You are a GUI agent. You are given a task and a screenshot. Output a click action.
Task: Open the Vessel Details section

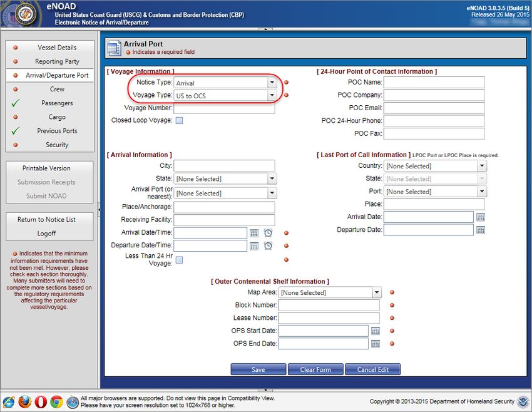[50, 48]
